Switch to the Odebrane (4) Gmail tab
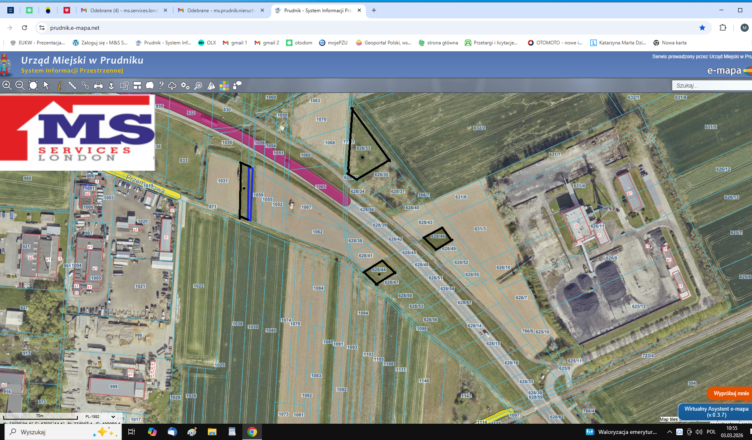Screen dimensions: 752x440 coord(130,10)
